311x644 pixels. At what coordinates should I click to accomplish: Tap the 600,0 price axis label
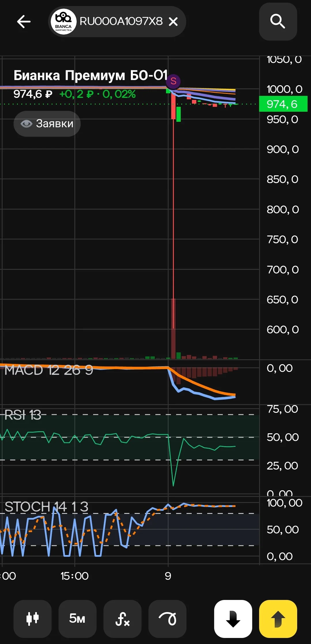[283, 329]
